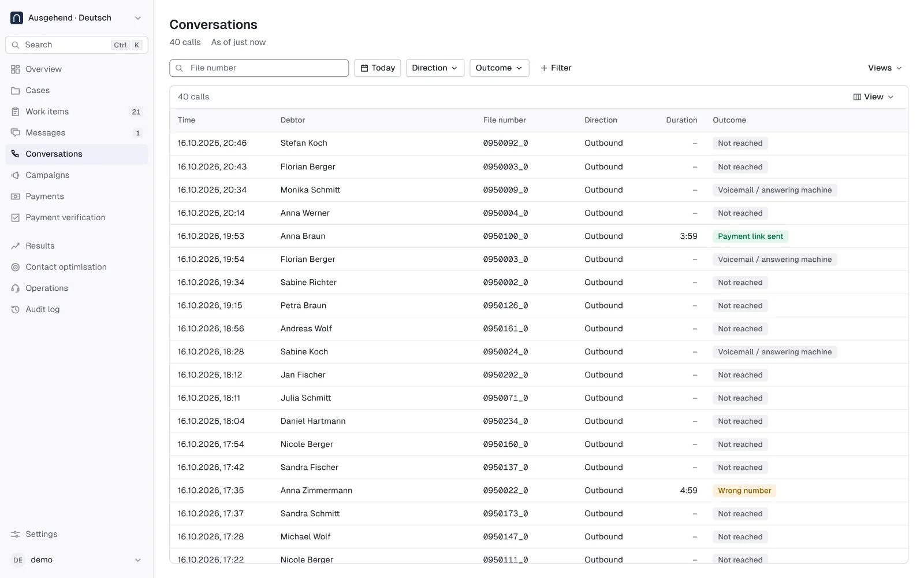Focus the File number search field
The width and height of the screenshot is (924, 578).
click(259, 68)
